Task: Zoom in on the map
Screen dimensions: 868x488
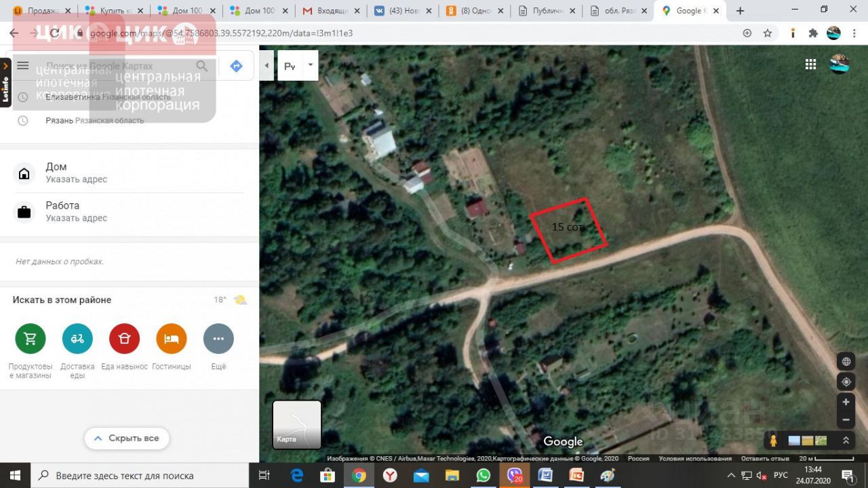Action: 846,403
